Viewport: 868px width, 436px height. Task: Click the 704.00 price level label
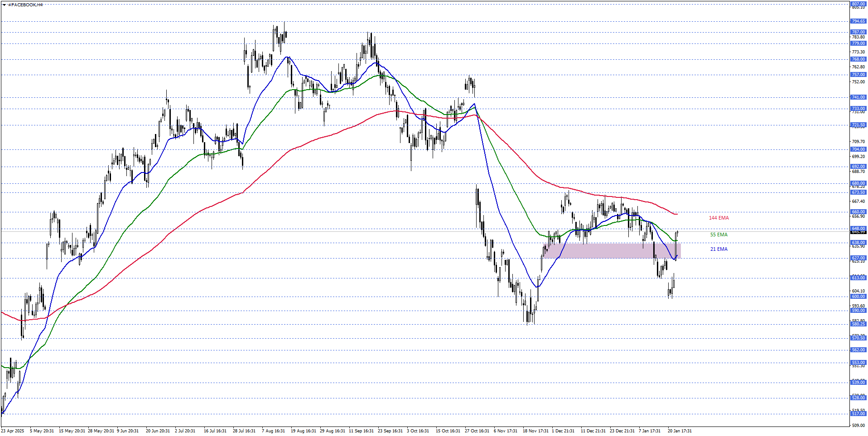(858, 149)
